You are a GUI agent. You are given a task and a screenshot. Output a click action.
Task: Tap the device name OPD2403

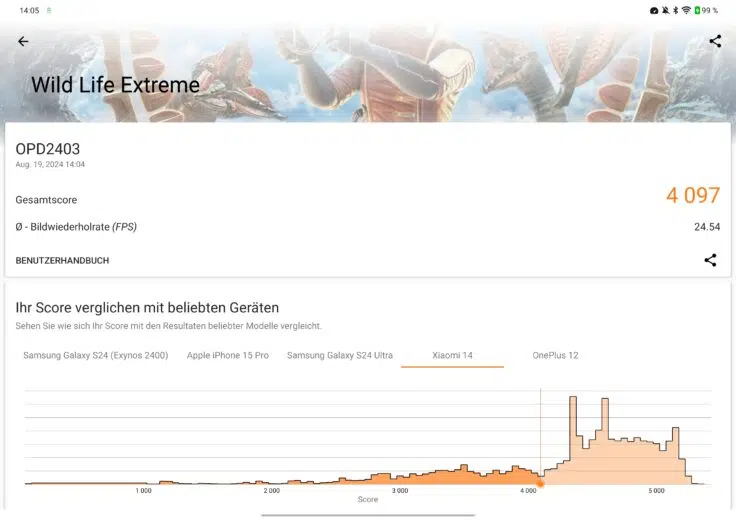point(48,149)
